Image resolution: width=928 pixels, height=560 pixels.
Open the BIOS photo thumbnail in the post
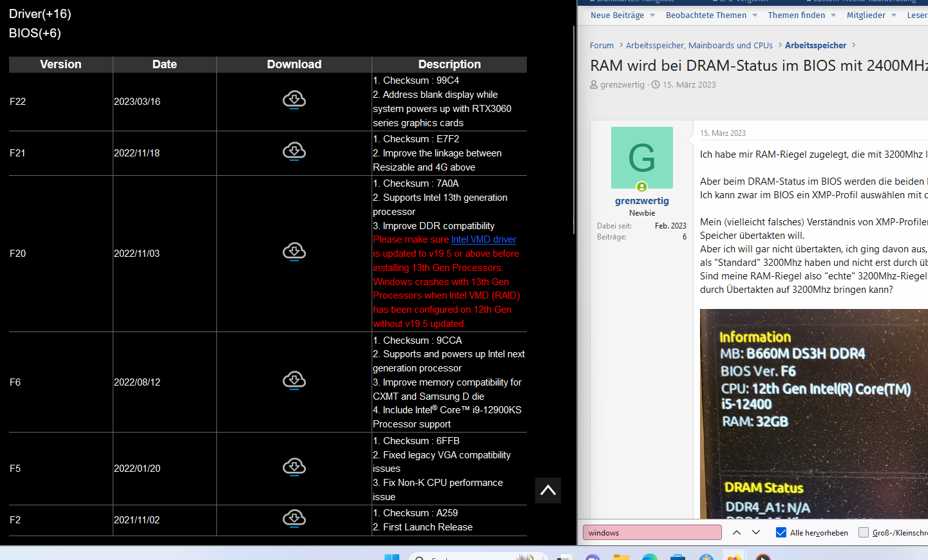click(814, 414)
